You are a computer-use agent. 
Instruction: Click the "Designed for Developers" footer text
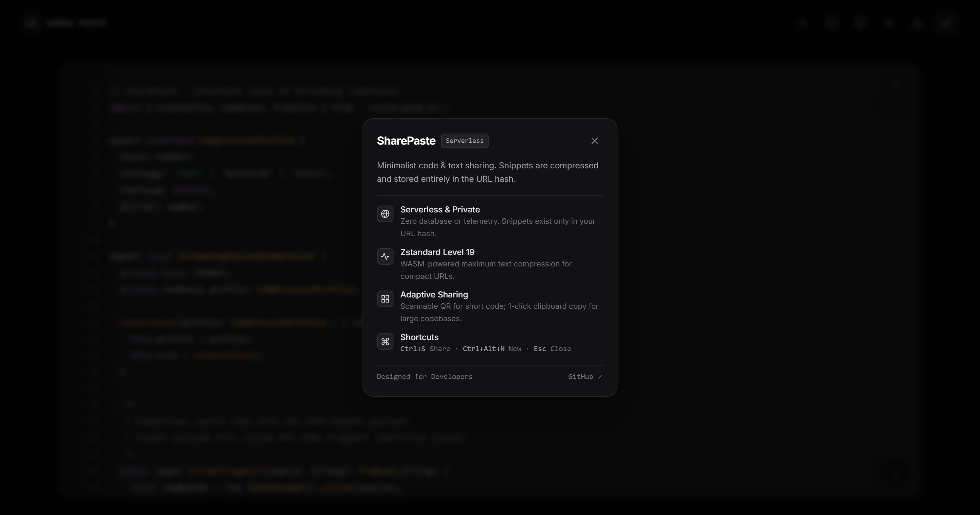(425, 377)
